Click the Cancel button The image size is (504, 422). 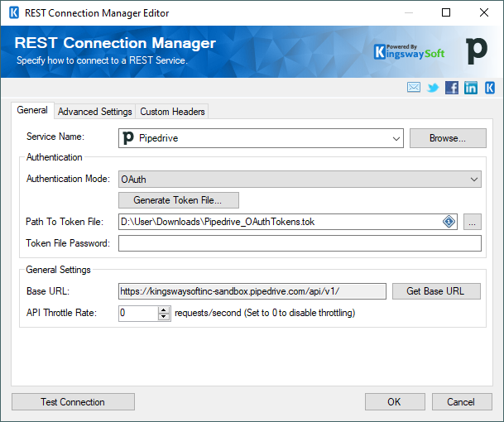[x=462, y=402]
